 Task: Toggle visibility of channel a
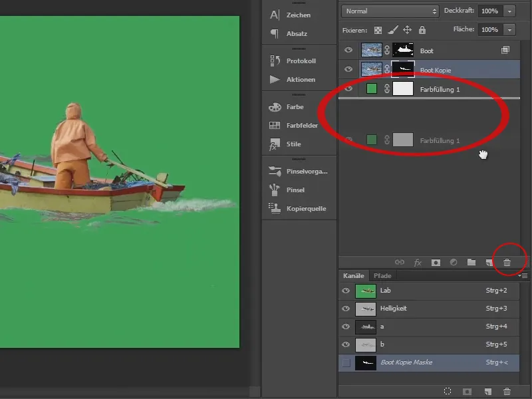[x=346, y=327]
